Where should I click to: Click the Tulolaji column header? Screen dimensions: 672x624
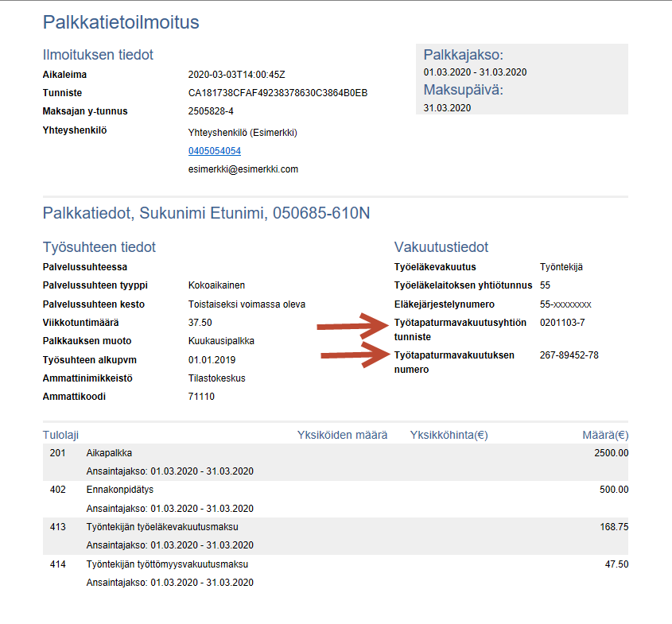[60, 435]
